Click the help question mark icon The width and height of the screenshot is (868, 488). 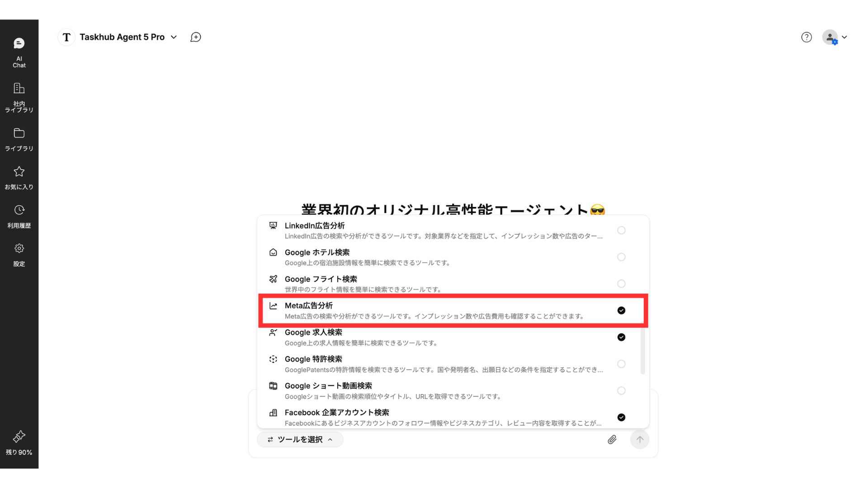[x=807, y=37]
